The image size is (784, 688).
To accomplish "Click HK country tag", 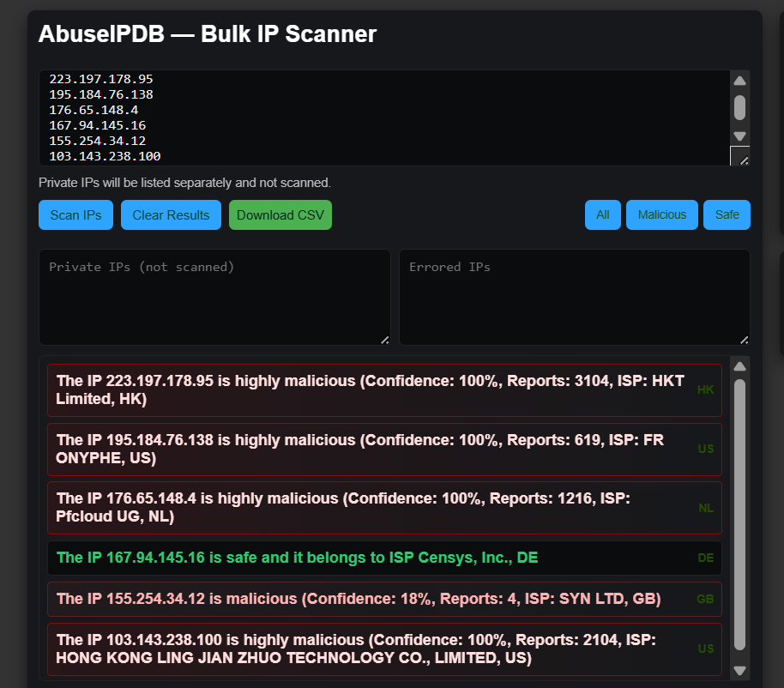I will [x=705, y=390].
